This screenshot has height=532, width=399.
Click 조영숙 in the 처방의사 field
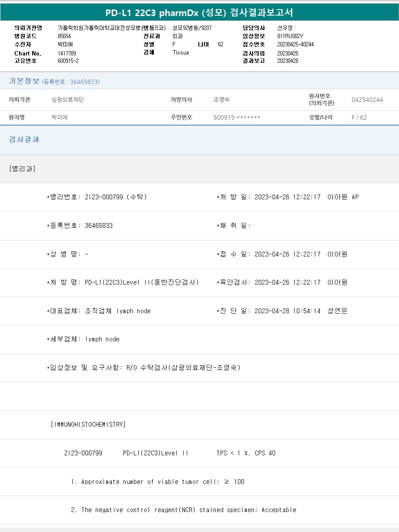221,100
